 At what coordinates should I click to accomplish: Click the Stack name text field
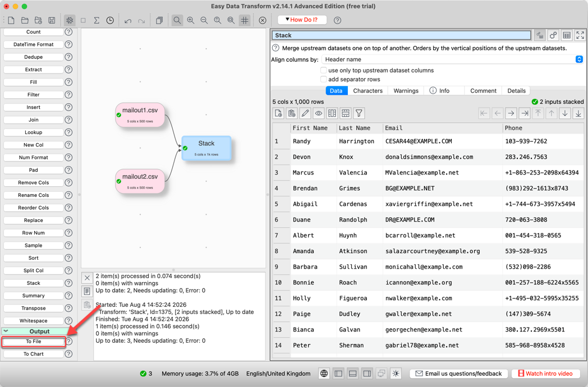click(401, 35)
